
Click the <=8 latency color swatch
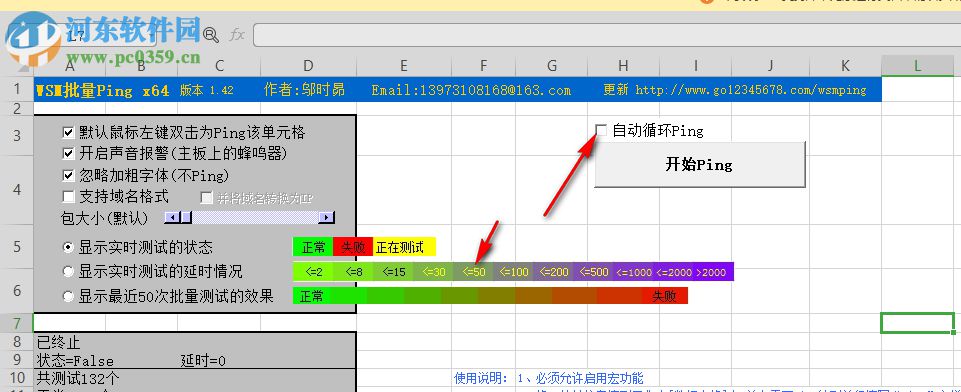click(353, 271)
